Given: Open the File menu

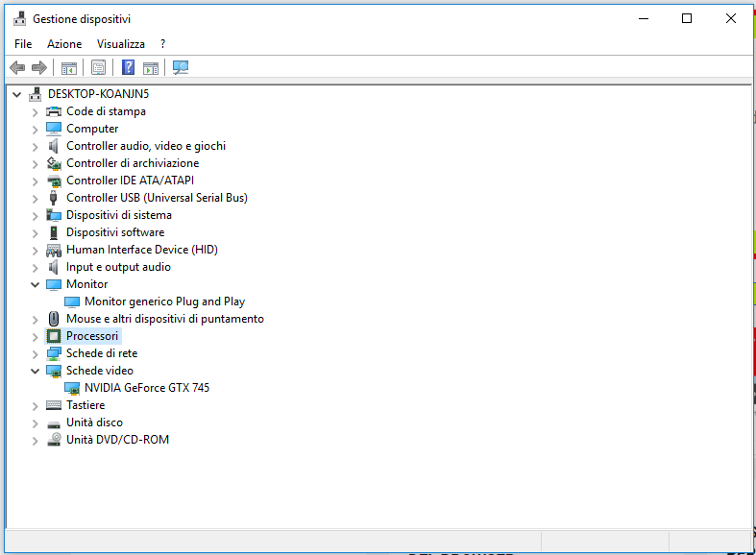Looking at the screenshot, I should [x=23, y=44].
